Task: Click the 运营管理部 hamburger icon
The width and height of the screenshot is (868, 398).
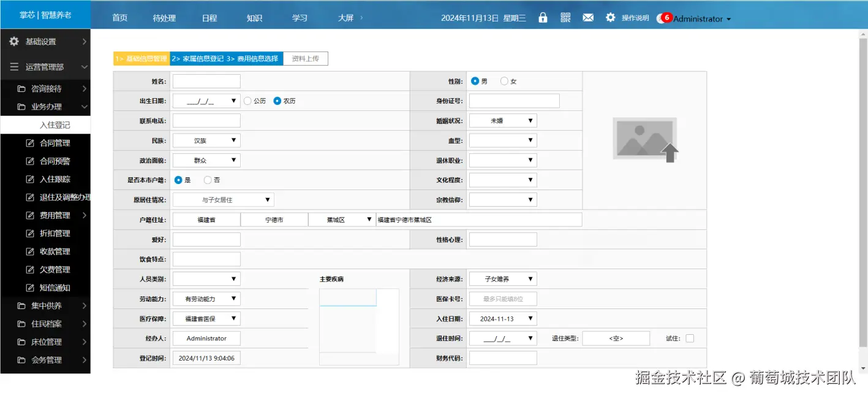Action: point(14,67)
